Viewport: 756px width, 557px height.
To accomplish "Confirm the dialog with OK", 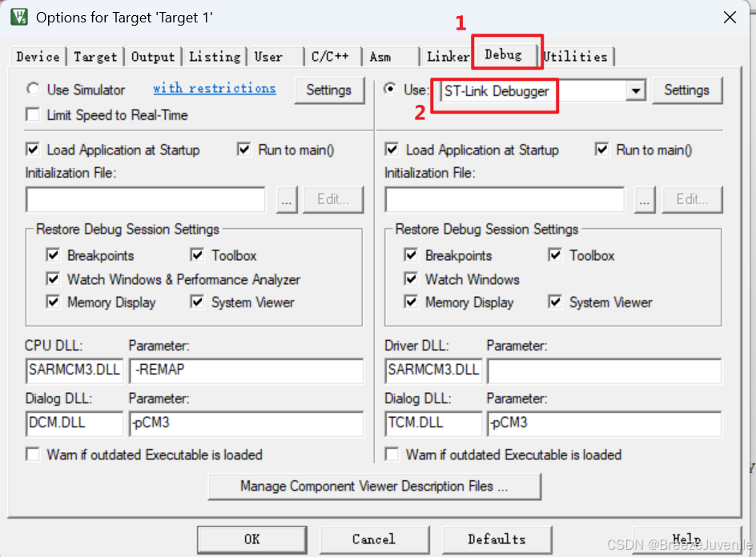I will point(251,539).
